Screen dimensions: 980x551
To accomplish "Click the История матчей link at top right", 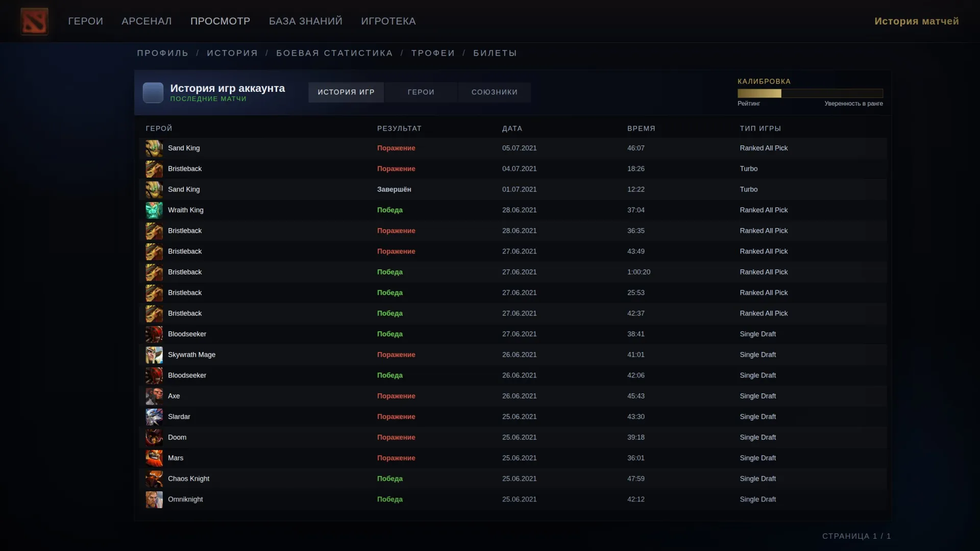I will [x=917, y=21].
